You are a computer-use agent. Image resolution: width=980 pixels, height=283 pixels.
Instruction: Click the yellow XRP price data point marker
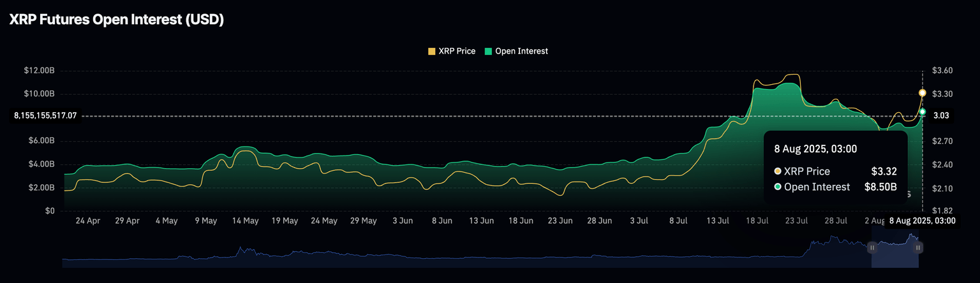pyautogui.click(x=922, y=93)
